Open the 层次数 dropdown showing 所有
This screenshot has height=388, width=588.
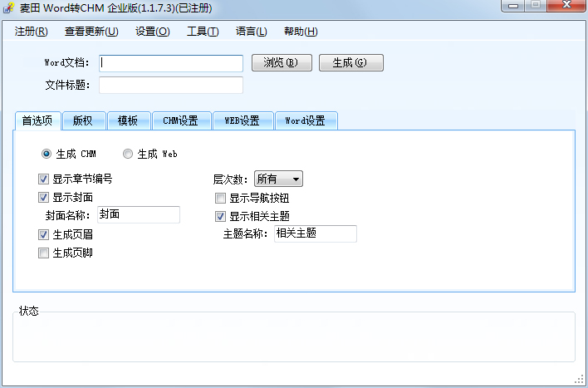tap(278, 179)
